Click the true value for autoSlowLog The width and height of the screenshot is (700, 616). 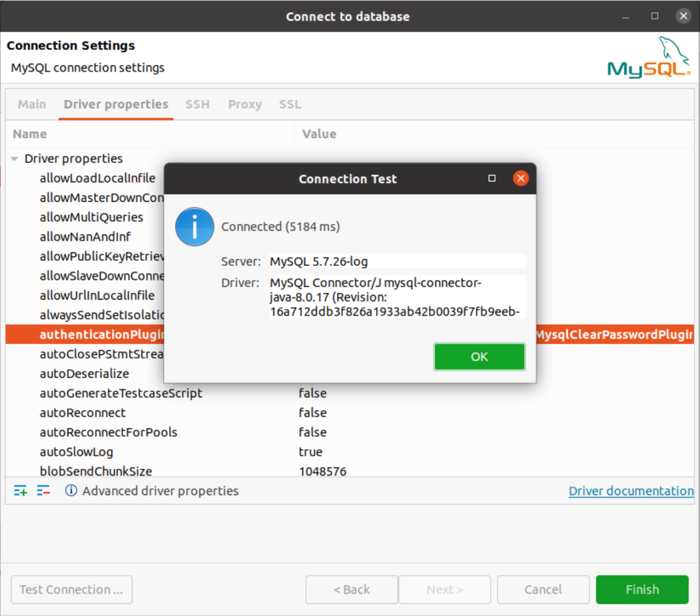click(x=311, y=452)
